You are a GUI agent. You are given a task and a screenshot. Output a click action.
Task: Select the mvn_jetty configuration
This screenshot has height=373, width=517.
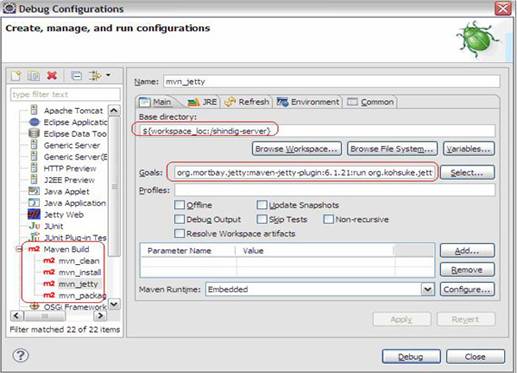point(78,284)
